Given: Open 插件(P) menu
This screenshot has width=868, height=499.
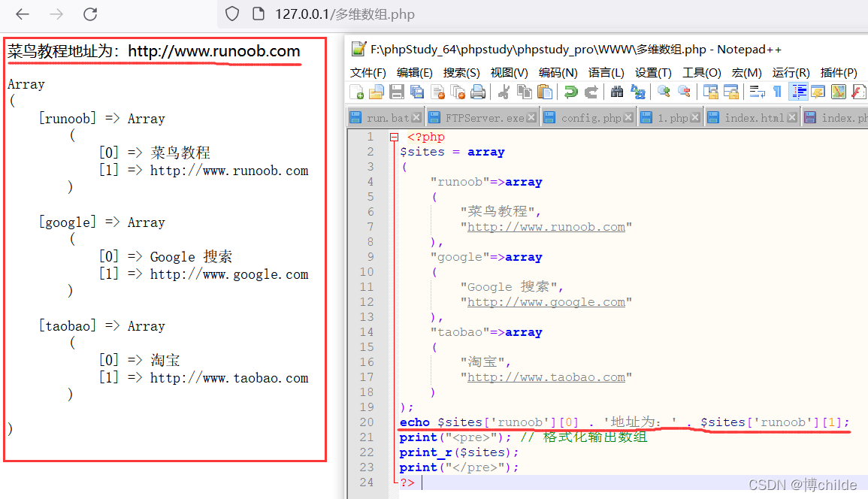Looking at the screenshot, I should [839, 73].
